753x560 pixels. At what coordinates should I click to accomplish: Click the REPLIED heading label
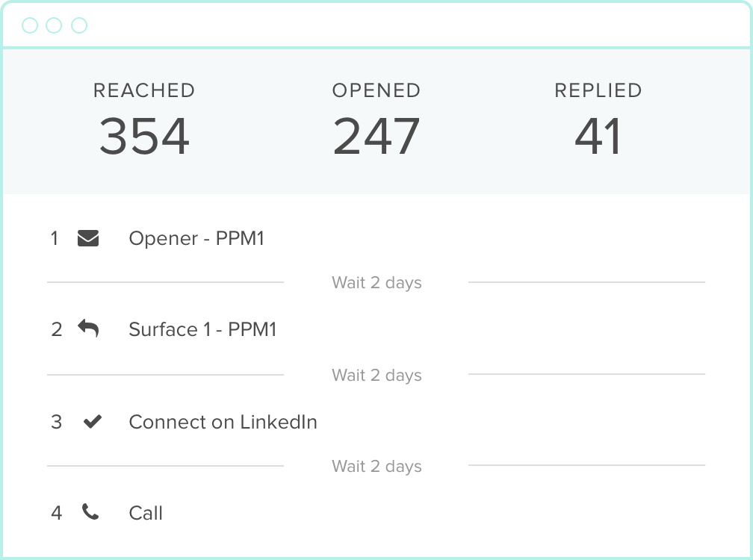pos(598,90)
